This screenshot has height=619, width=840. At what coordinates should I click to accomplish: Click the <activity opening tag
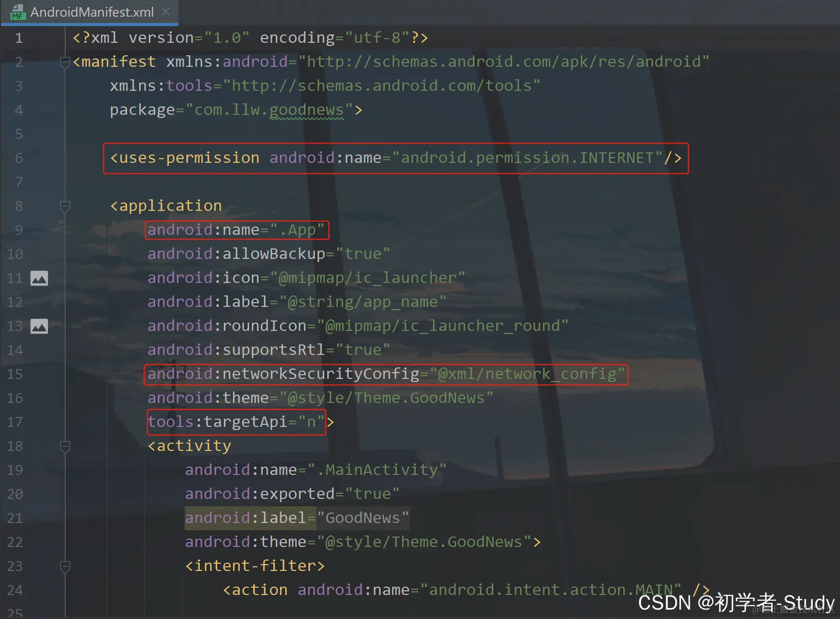tap(189, 446)
